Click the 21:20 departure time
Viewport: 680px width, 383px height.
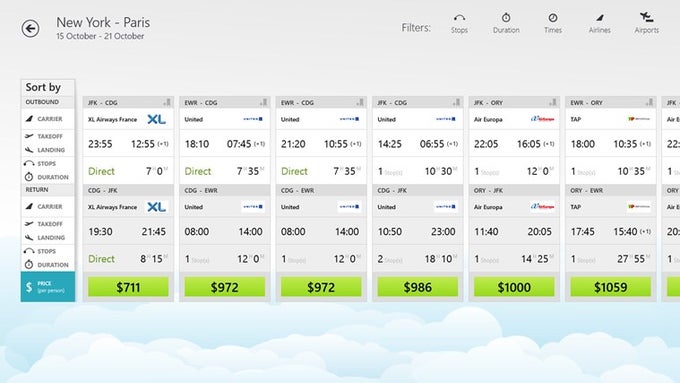pos(293,144)
